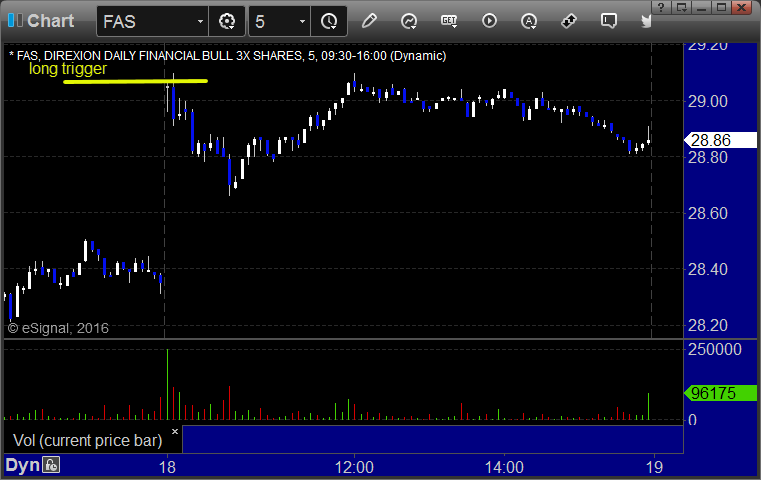Expand the interval 5 dropdown arrow
Image resolution: width=761 pixels, height=480 pixels.
pyautogui.click(x=302, y=22)
